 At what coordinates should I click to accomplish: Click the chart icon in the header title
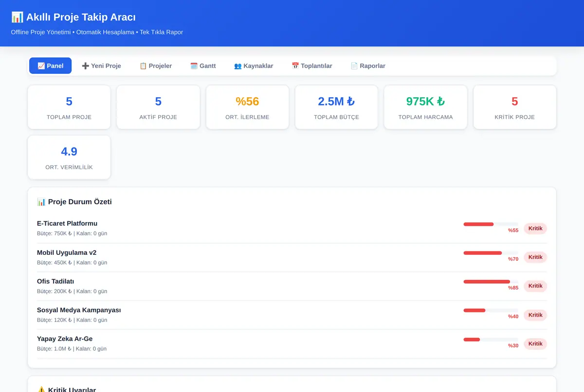click(17, 18)
